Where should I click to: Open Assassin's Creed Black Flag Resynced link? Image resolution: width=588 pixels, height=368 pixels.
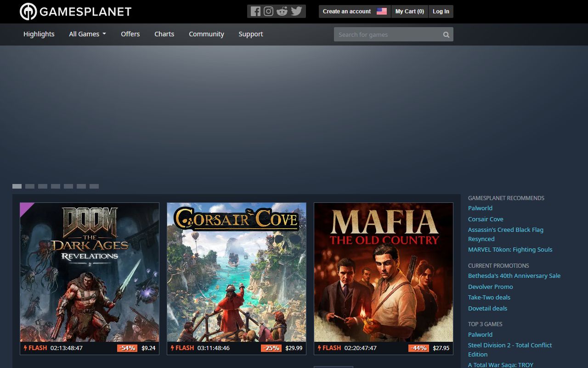506,234
